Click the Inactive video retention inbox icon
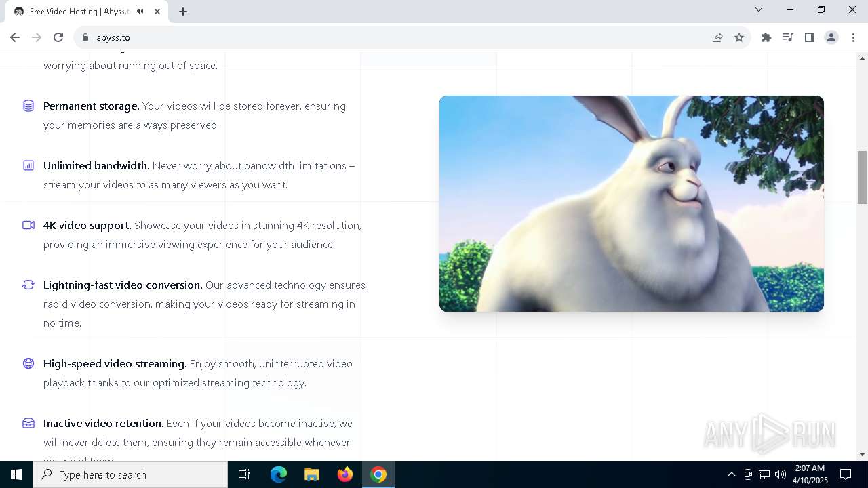This screenshot has width=868, height=488. (x=28, y=423)
